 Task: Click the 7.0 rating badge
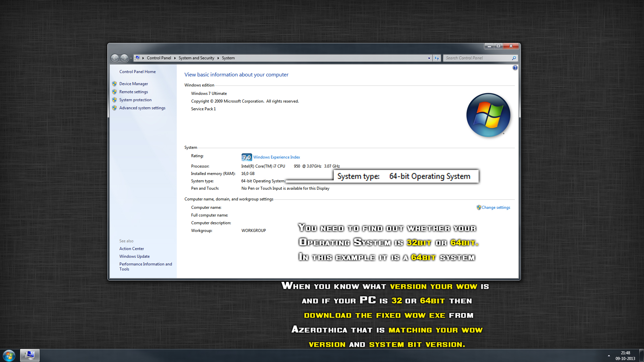247,157
